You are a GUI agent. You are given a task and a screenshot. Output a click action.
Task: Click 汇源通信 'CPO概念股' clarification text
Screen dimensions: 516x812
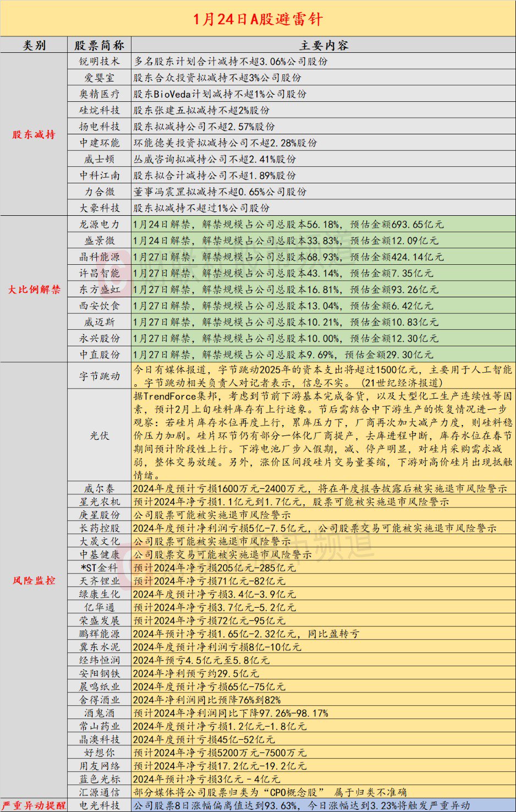coord(270,792)
